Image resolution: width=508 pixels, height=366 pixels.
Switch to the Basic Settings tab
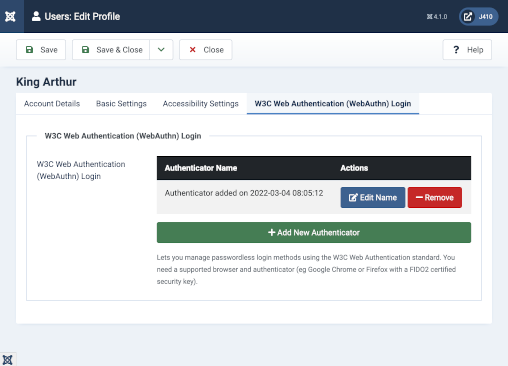(x=121, y=104)
